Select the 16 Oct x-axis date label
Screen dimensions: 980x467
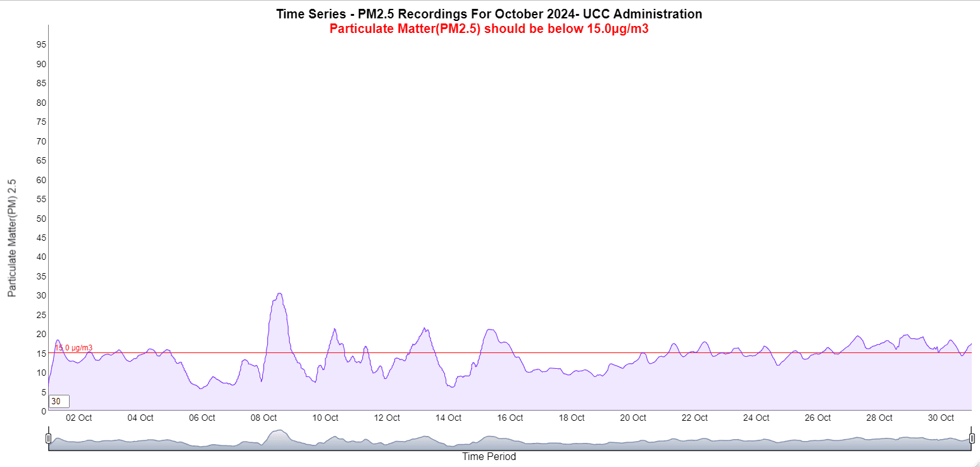(x=510, y=418)
